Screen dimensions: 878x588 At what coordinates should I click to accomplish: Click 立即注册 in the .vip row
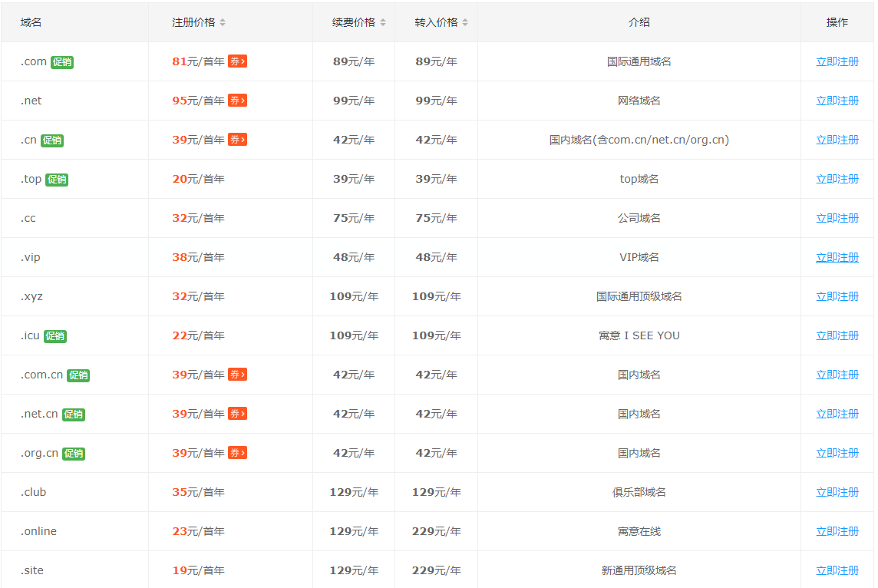click(836, 256)
